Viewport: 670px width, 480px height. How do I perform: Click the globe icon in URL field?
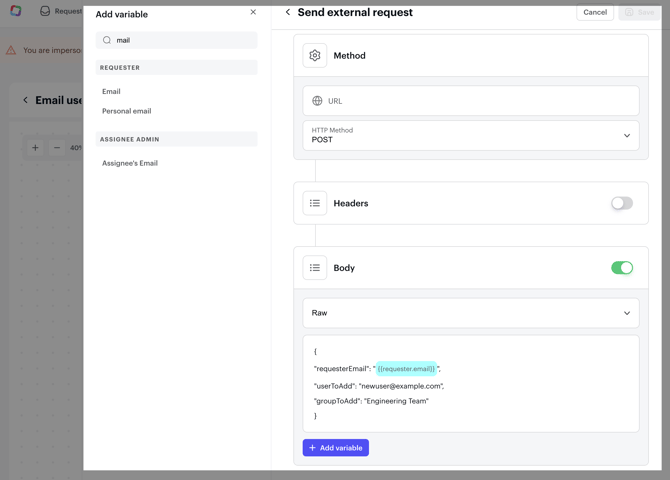317,101
